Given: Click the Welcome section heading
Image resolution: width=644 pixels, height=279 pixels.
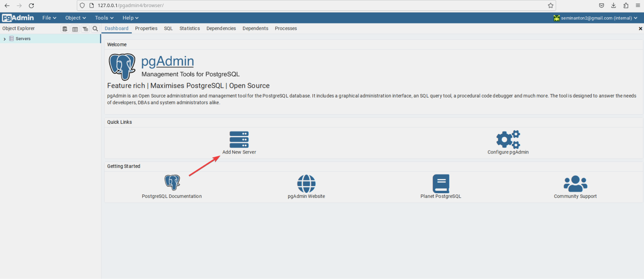Looking at the screenshot, I should coord(117,44).
